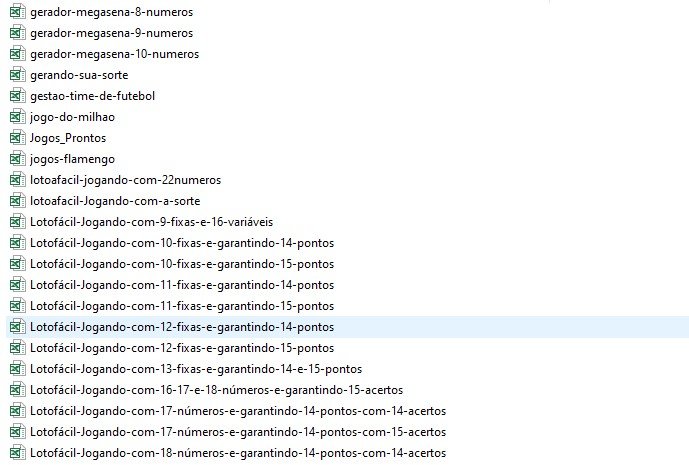Screen dimensions: 689x465
Task: Select file name gerador-megasena-8-numeros
Action: point(112,12)
